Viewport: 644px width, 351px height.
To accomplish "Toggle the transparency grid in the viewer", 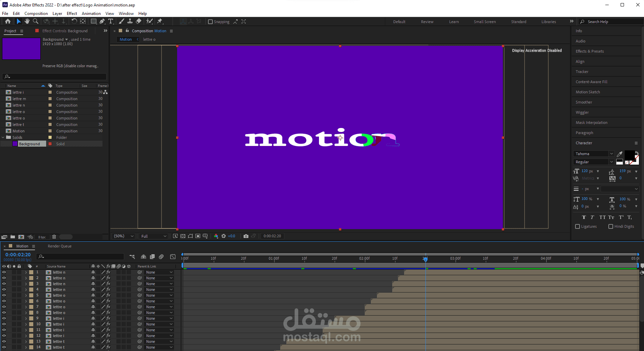I will [x=183, y=236].
